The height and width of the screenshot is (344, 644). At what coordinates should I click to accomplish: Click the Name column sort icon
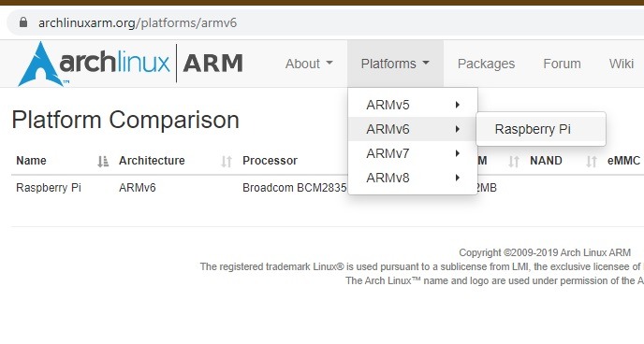[103, 162]
